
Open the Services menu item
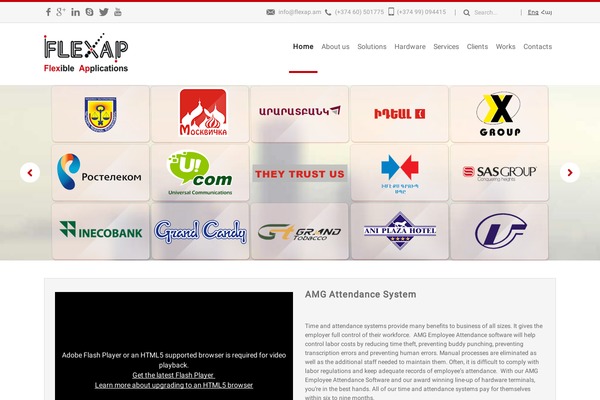tap(446, 47)
